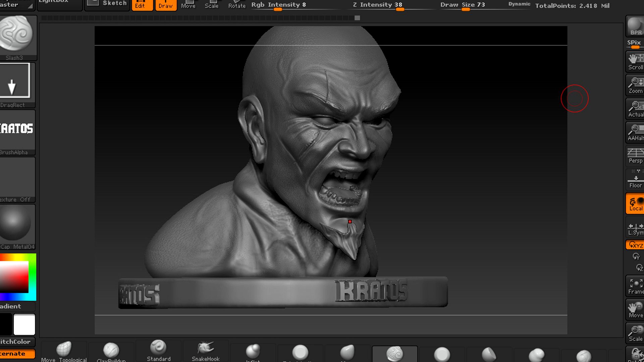
Task: Toggle the Floor grid
Action: click(x=636, y=180)
